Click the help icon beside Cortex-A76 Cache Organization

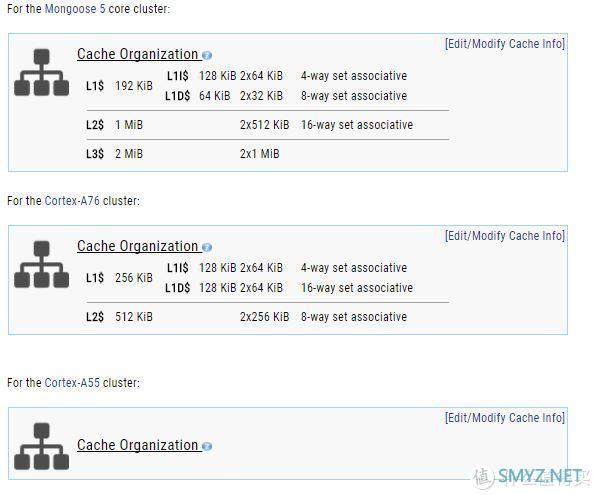tap(207, 248)
